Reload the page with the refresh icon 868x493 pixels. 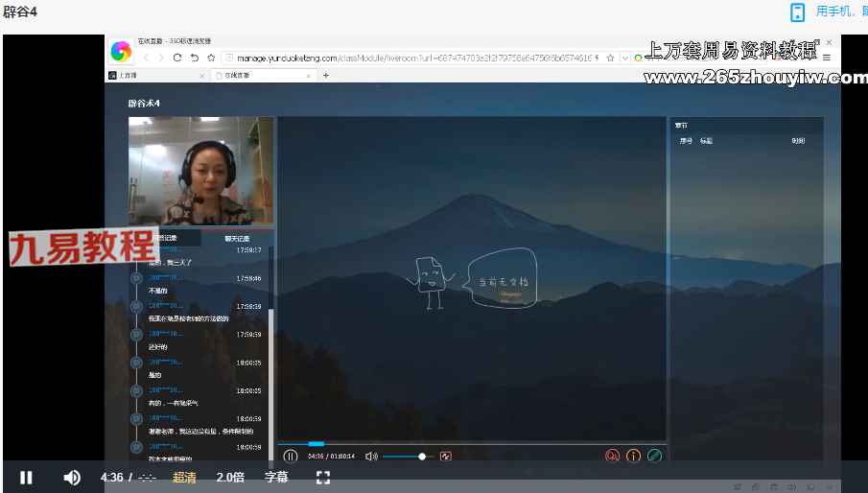click(177, 58)
